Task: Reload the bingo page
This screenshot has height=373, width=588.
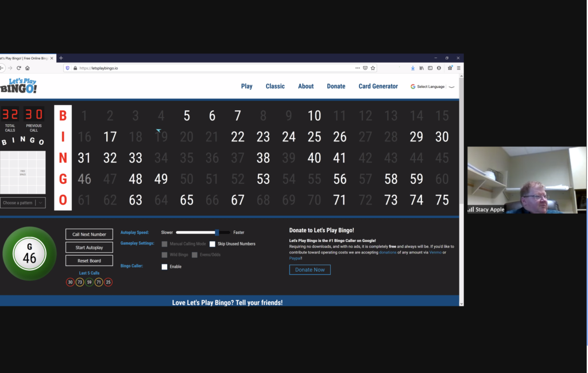Action: [19, 68]
